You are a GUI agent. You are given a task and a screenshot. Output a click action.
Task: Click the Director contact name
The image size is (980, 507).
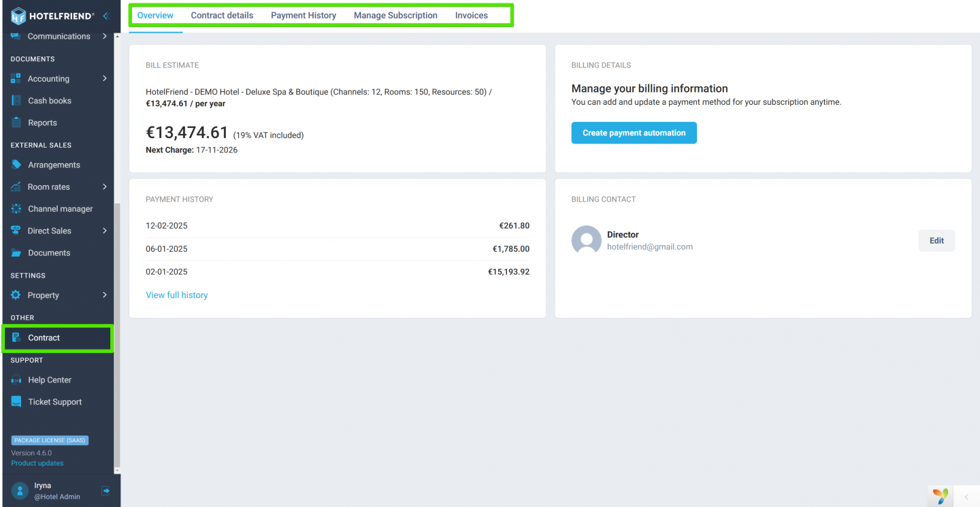(x=623, y=235)
